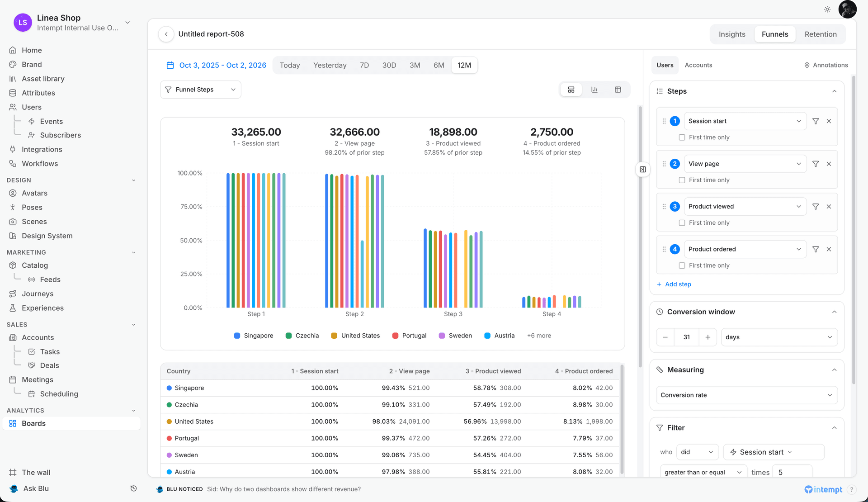The height and width of the screenshot is (502, 868).
Task: Switch to the card overview chart view
Action: [571, 90]
